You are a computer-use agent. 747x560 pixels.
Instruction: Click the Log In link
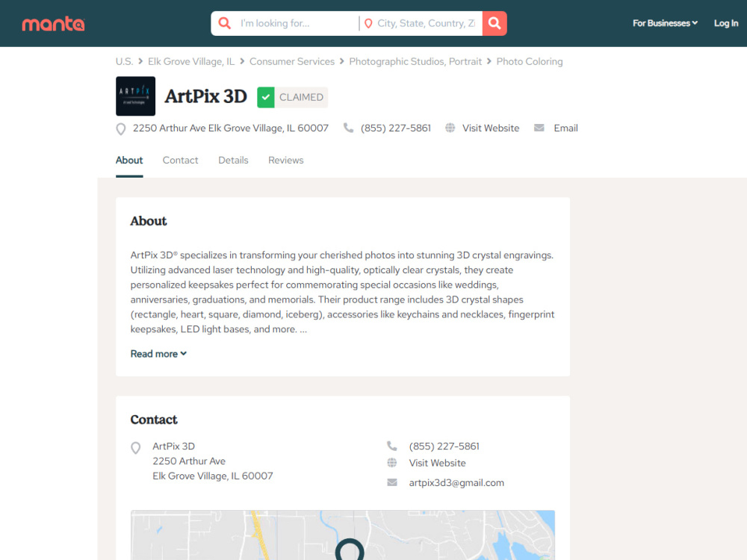point(725,23)
